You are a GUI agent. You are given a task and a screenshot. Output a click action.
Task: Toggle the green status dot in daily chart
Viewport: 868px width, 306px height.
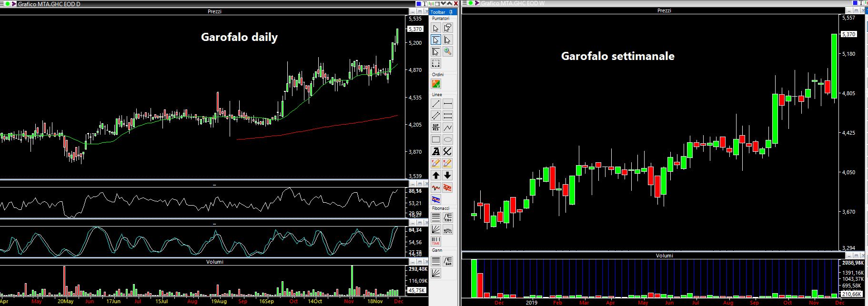[8, 4]
